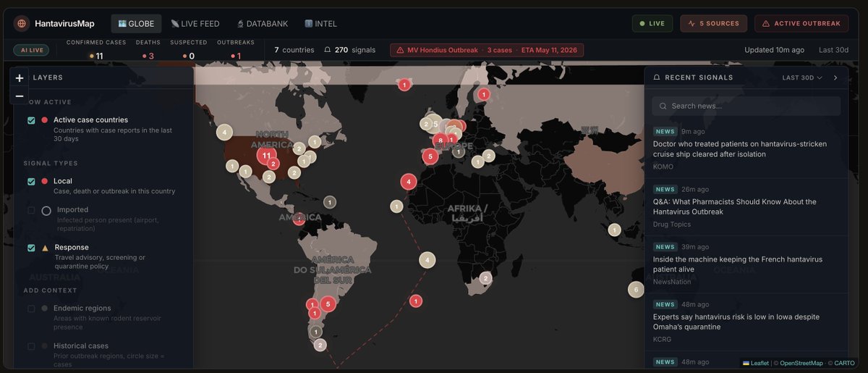868x373 pixels.
Task: Open the KCRG Iowa hantavirus risk story
Action: (746, 322)
